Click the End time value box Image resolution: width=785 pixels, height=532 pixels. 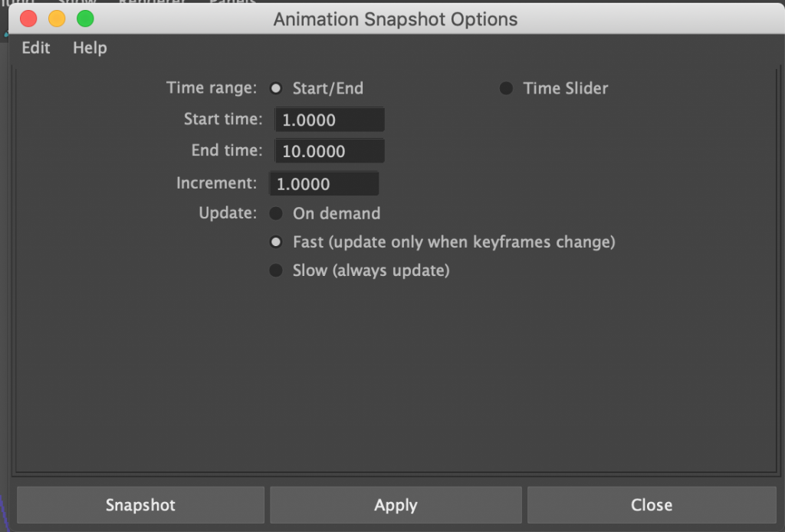pos(328,150)
